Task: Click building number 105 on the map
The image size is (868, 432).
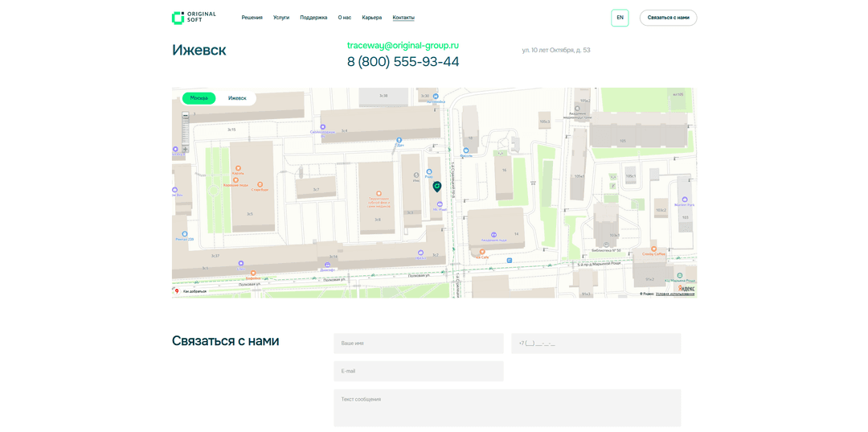Action: (623, 142)
